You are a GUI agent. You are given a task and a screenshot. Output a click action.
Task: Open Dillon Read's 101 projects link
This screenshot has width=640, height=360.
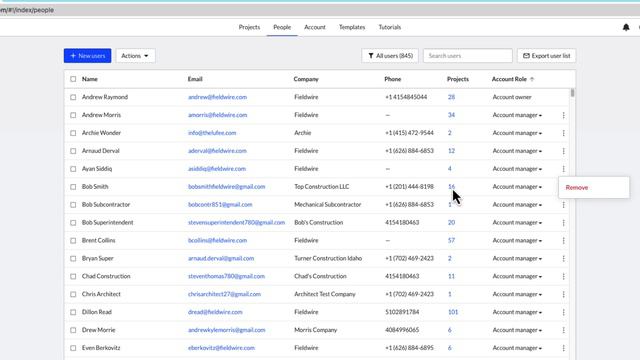(x=453, y=312)
